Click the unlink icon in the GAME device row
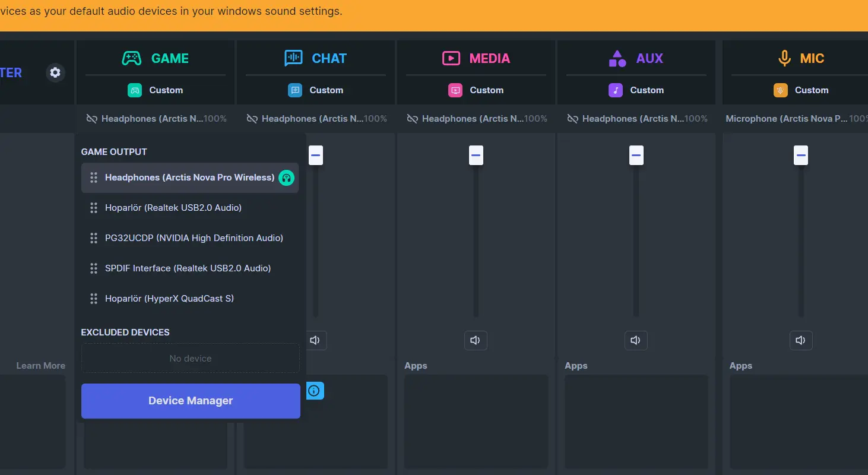Screen dimensions: 868x475 tap(91, 119)
